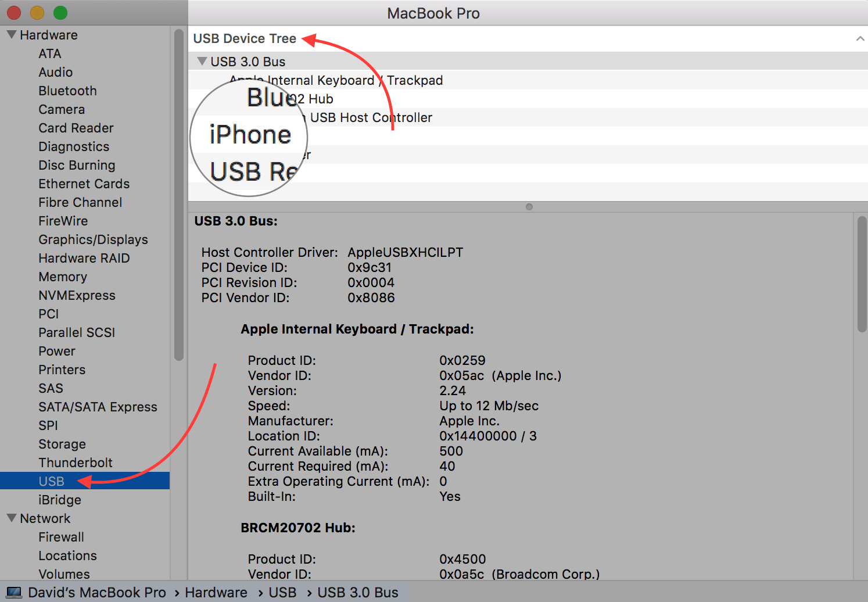
Task: Click the yellow minimize window button
Action: tap(37, 12)
